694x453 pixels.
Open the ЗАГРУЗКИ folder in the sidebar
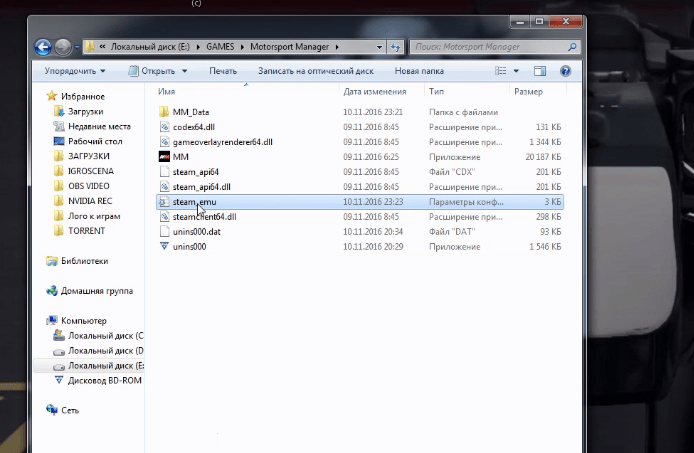click(89, 156)
